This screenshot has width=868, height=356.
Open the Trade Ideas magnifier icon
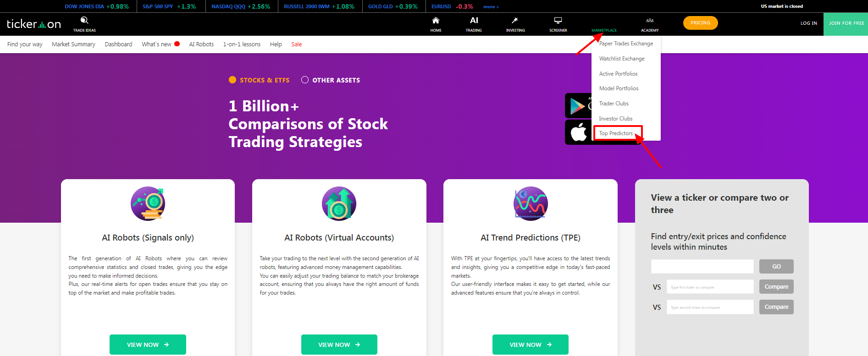[84, 20]
